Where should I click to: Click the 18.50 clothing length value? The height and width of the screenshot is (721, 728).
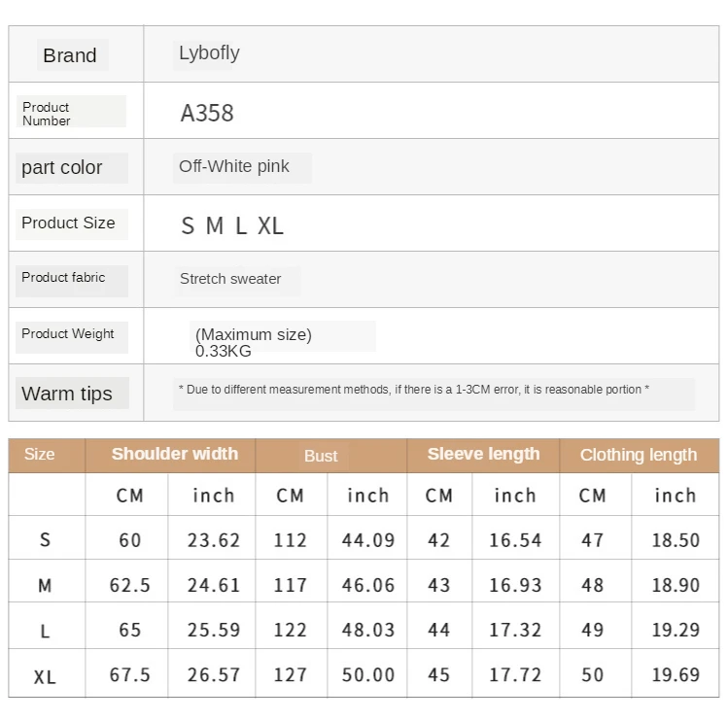(x=676, y=540)
